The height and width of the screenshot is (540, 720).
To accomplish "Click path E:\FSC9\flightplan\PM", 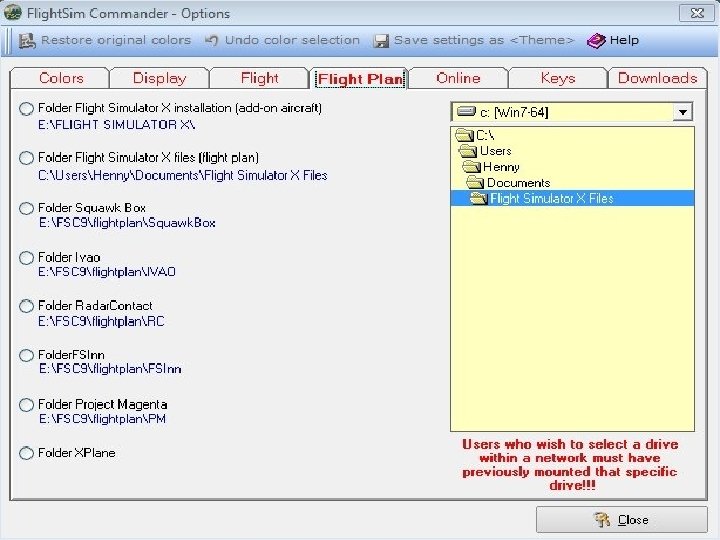I will click(102, 419).
